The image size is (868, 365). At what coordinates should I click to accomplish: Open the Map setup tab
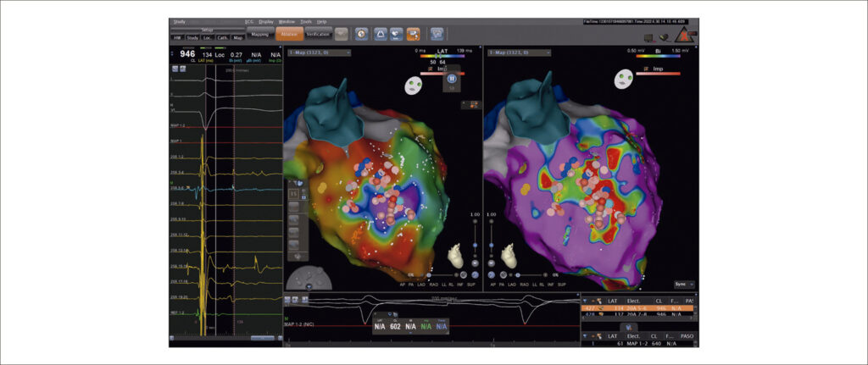[237, 37]
